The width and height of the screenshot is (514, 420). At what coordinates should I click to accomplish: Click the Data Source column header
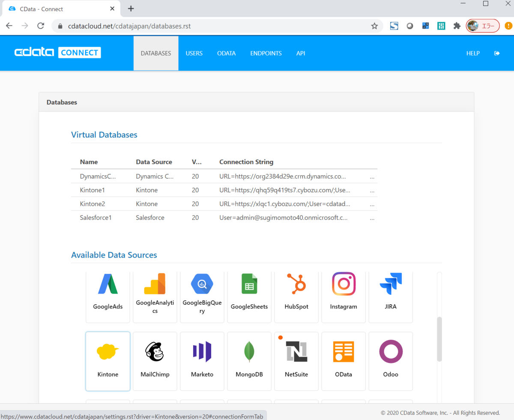click(154, 162)
